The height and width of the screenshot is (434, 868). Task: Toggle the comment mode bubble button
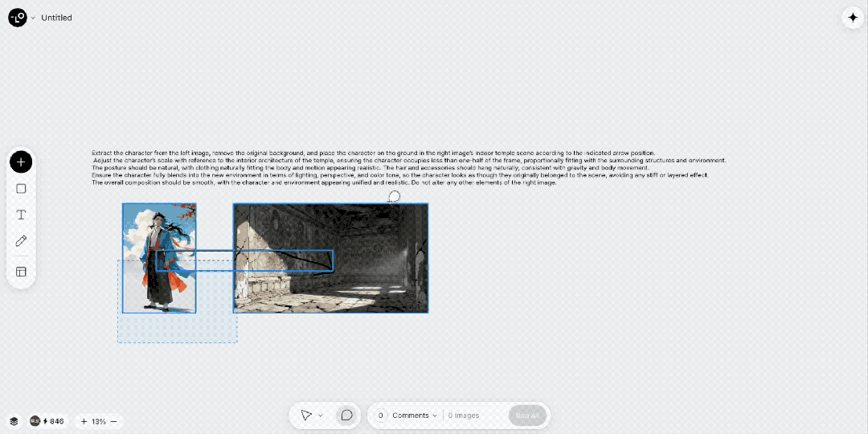[x=346, y=416]
